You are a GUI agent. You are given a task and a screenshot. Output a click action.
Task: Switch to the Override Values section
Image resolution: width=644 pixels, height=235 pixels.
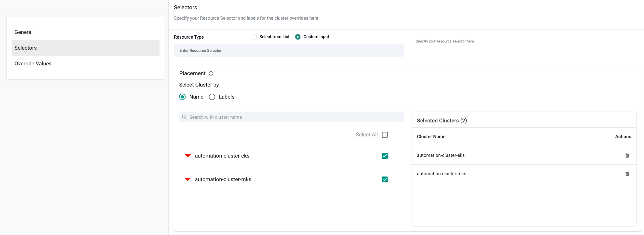click(x=33, y=64)
